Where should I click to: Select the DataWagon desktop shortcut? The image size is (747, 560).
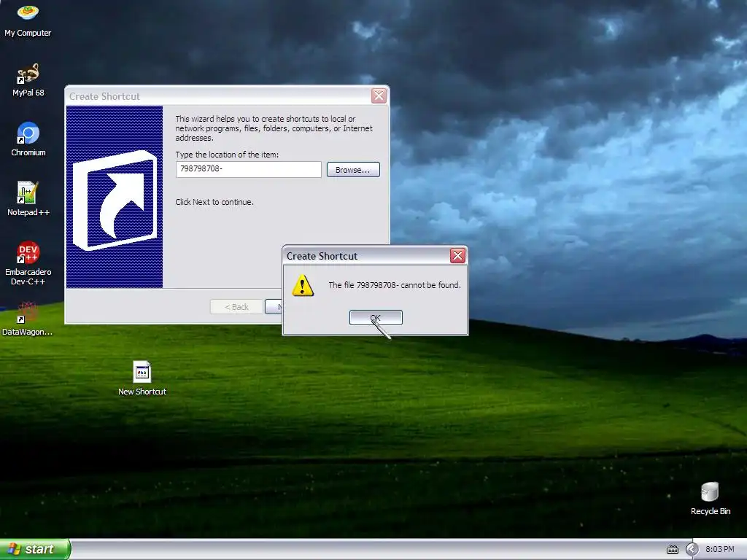28,319
